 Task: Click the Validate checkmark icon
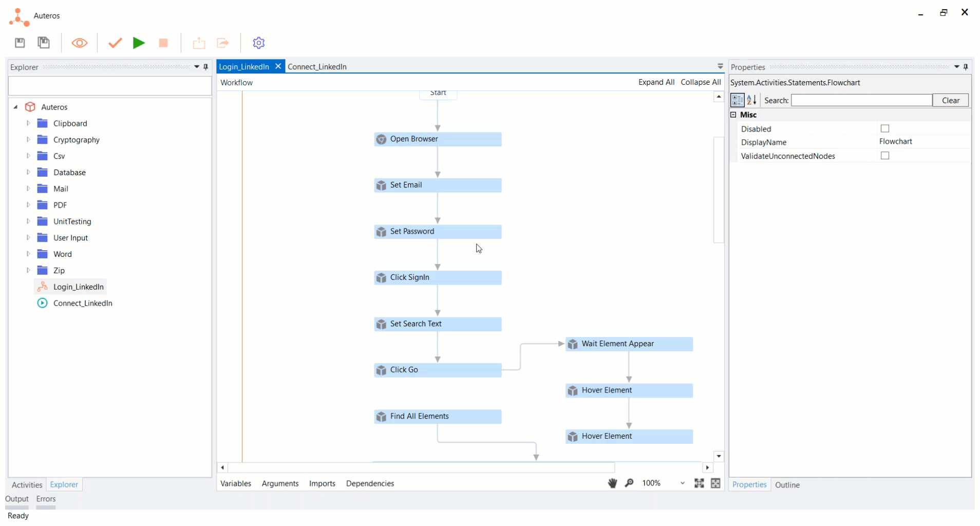[115, 43]
